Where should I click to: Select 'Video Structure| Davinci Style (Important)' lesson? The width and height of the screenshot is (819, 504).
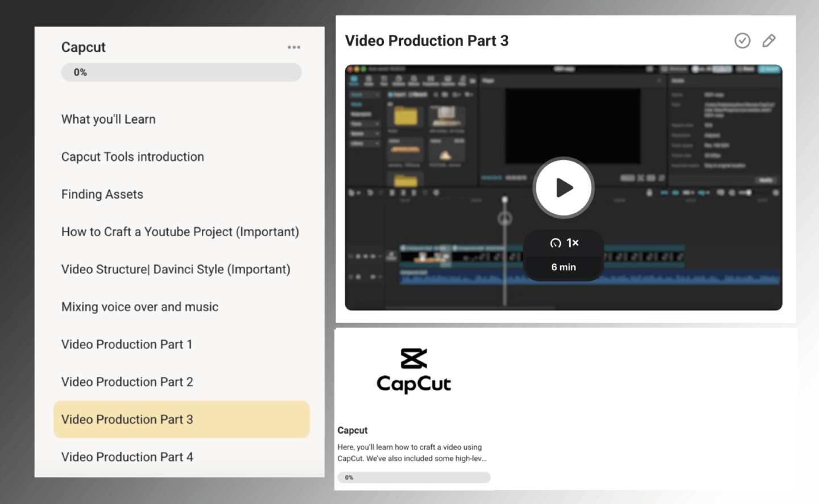pyautogui.click(x=176, y=270)
